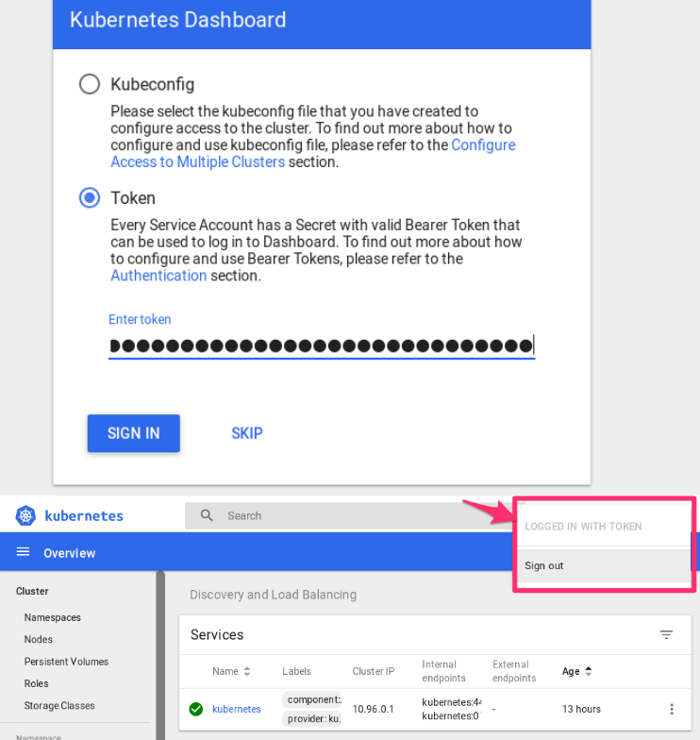Click the 'component:' label chip
This screenshot has height=740, width=700.
click(x=311, y=699)
